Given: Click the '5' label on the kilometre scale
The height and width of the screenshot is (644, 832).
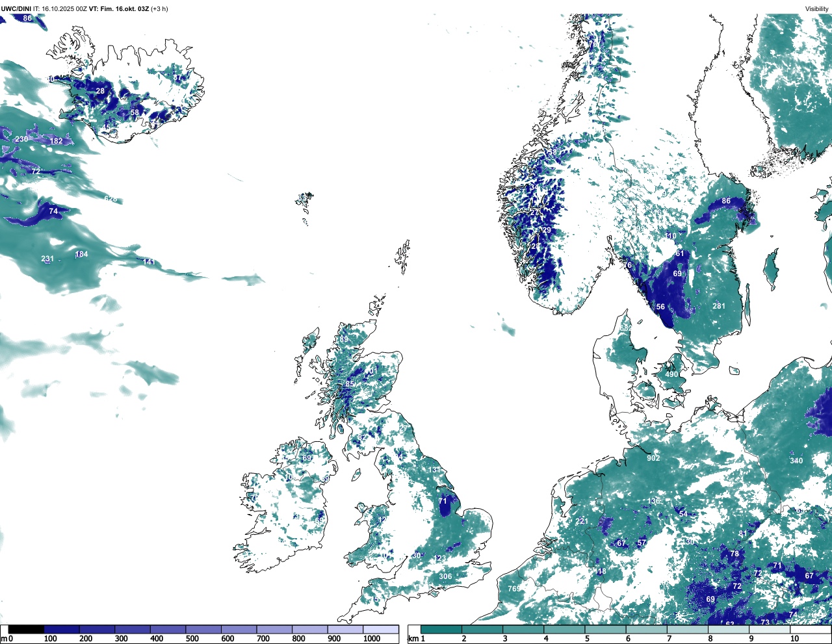Looking at the screenshot, I should coord(586,639).
